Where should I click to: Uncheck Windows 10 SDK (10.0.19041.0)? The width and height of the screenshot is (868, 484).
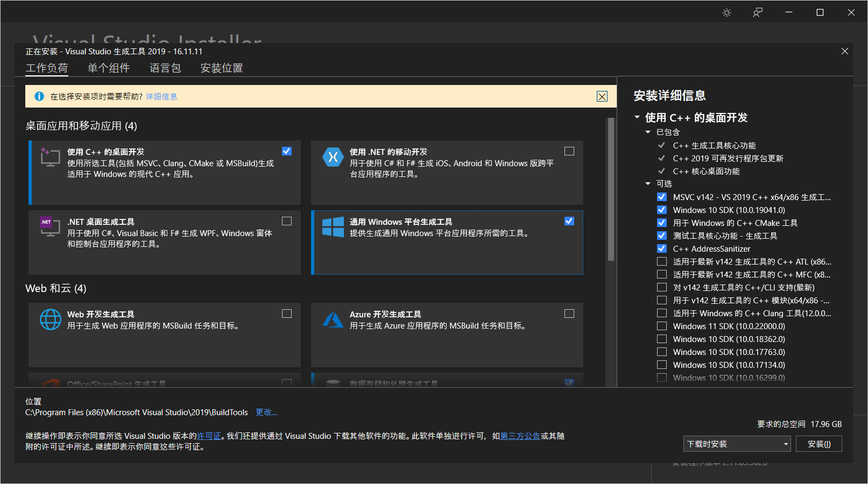(x=662, y=210)
